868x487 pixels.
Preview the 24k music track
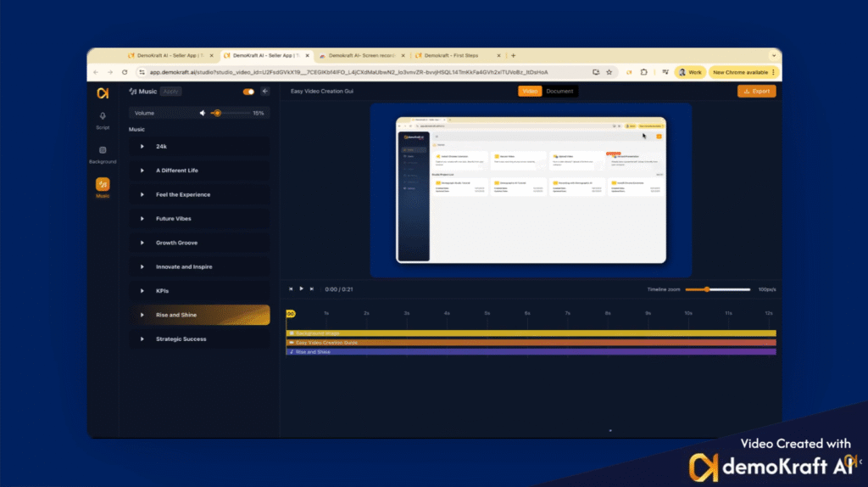pyautogui.click(x=142, y=147)
